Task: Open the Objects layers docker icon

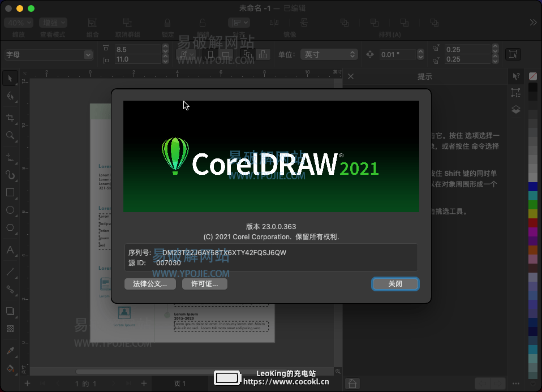Action: (x=516, y=110)
